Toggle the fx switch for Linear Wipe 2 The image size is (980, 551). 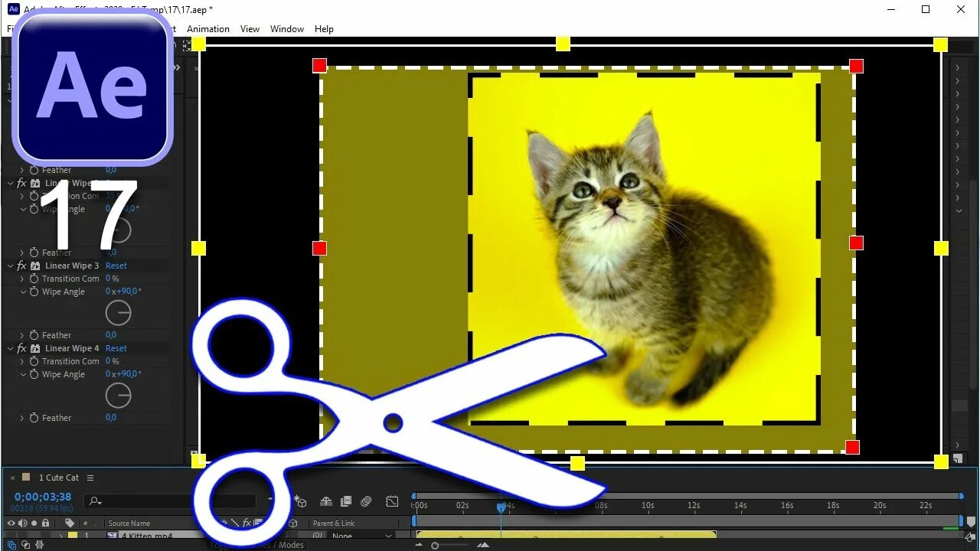point(21,183)
